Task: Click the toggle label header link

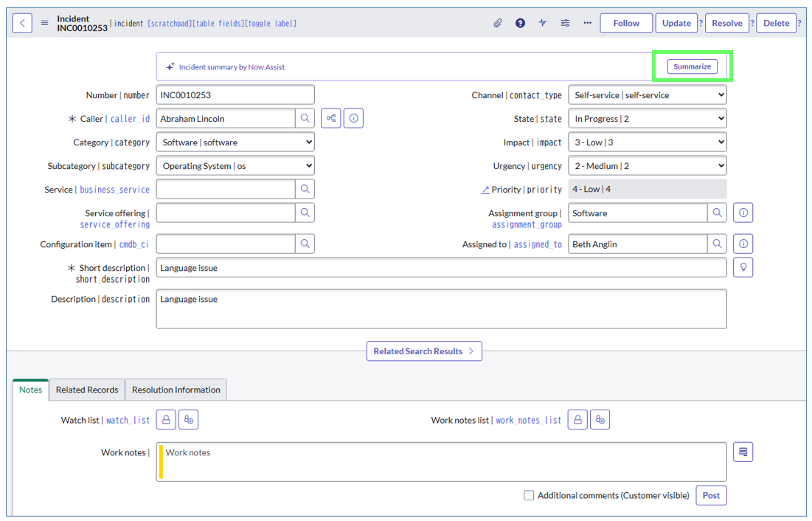Action: click(x=270, y=24)
